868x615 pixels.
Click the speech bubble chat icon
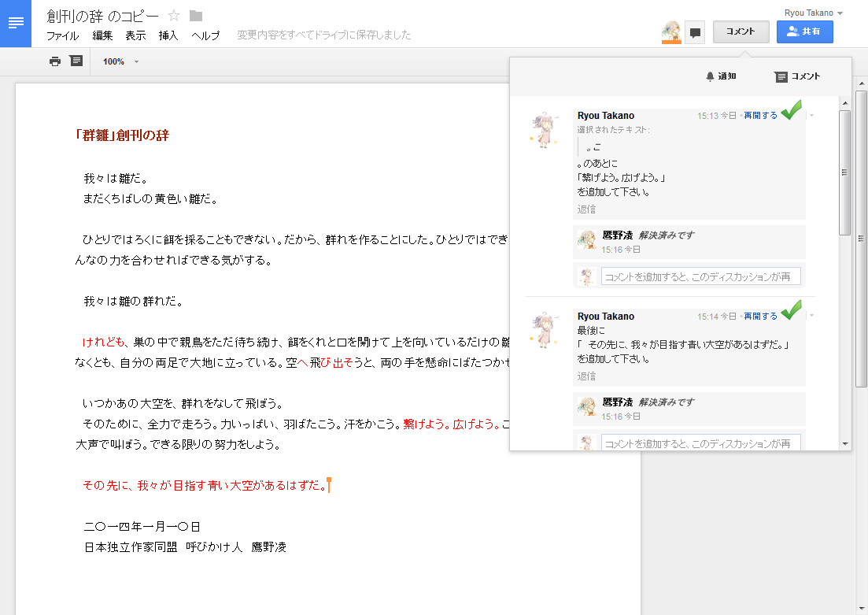[695, 32]
